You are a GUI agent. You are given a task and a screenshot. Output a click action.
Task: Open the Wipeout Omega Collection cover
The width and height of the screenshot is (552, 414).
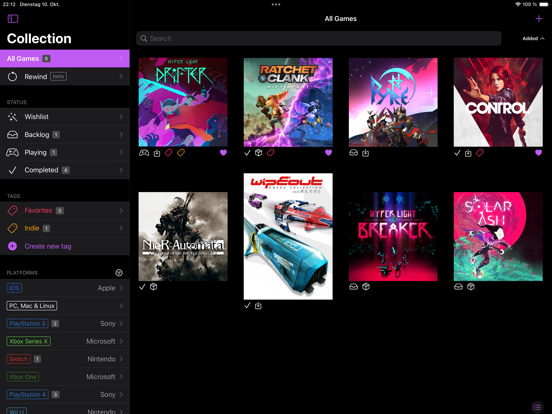tap(288, 236)
